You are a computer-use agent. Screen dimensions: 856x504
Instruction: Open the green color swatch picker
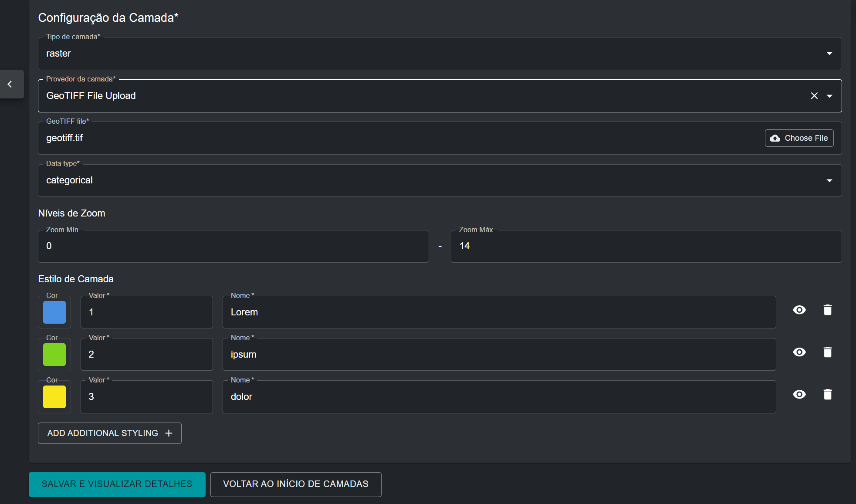point(54,354)
